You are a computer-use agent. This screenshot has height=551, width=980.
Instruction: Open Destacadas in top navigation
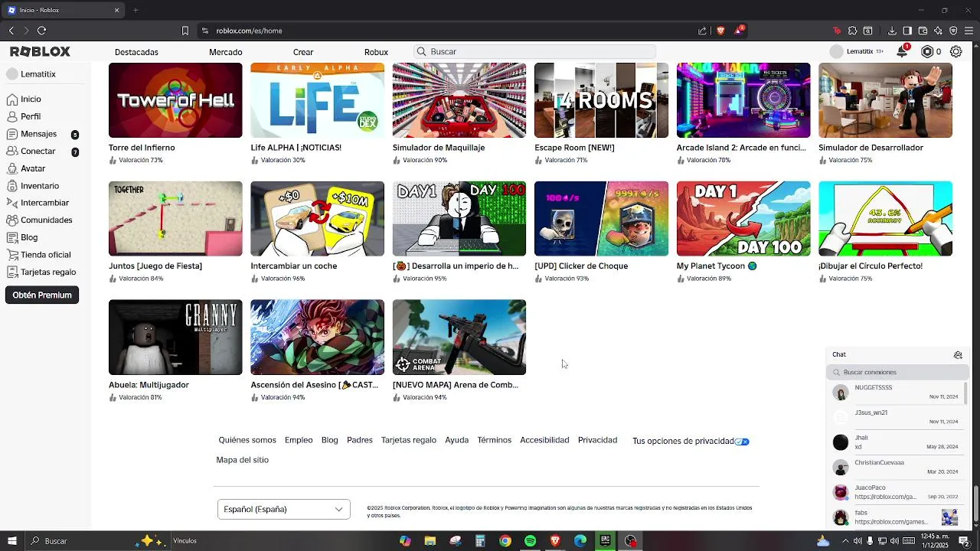coord(136,52)
